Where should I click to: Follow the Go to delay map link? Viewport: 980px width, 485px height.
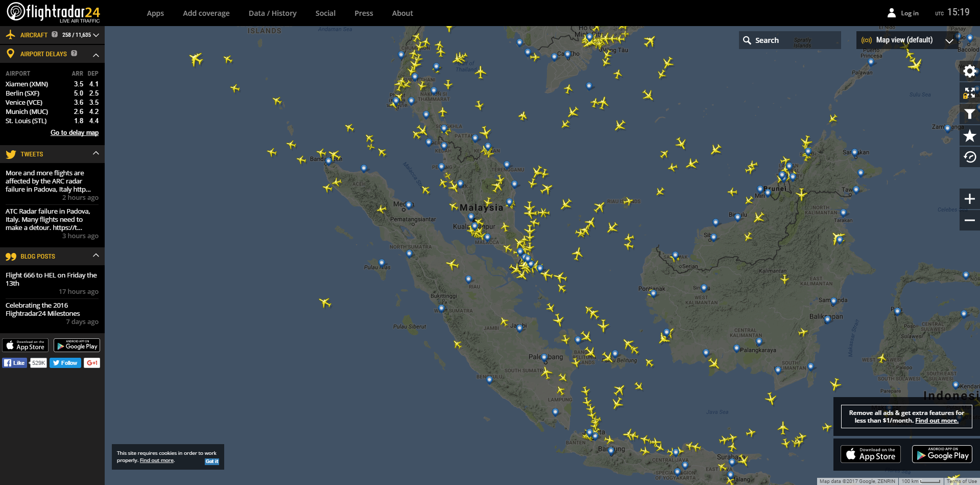75,132
